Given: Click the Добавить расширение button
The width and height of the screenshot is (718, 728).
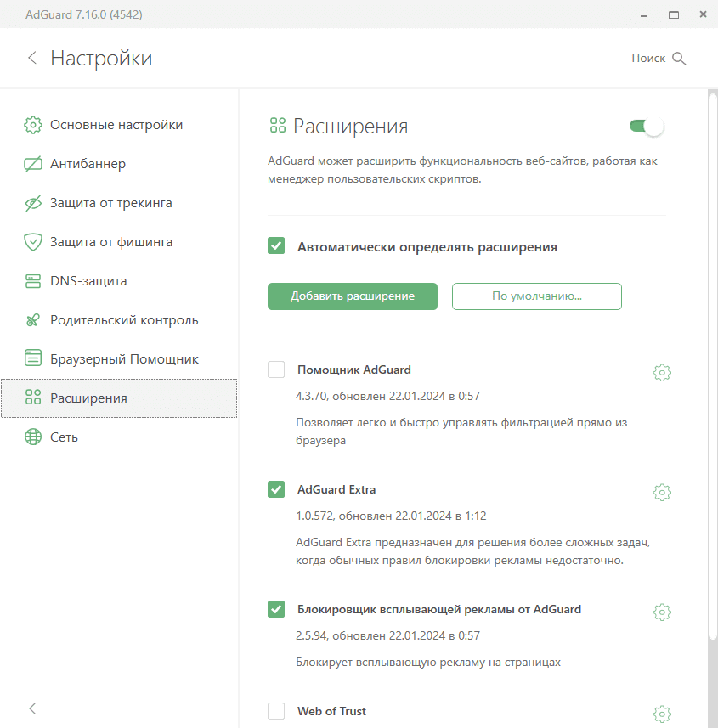Looking at the screenshot, I should 353,296.
